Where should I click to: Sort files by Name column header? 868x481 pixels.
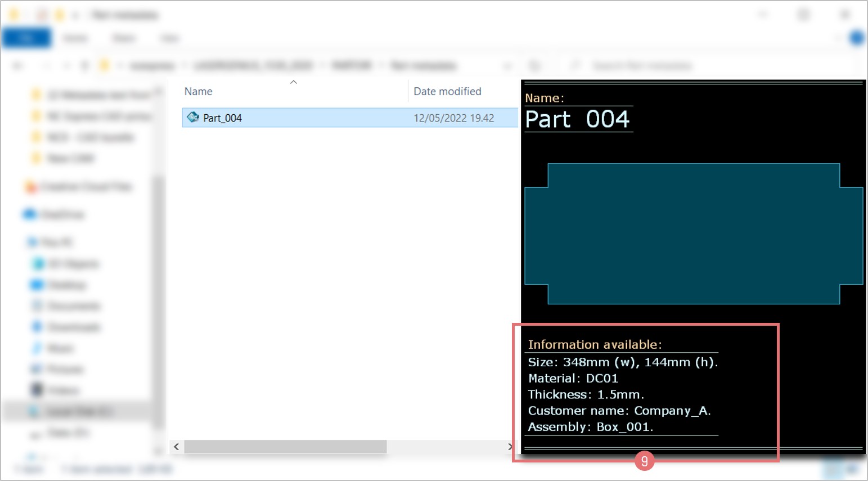point(199,91)
